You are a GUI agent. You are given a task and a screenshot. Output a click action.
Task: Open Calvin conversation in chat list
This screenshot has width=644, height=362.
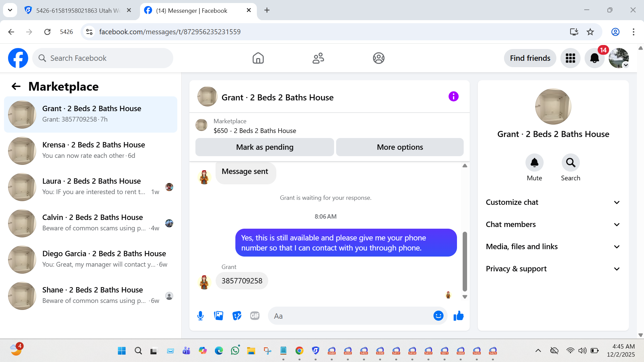coord(91,223)
